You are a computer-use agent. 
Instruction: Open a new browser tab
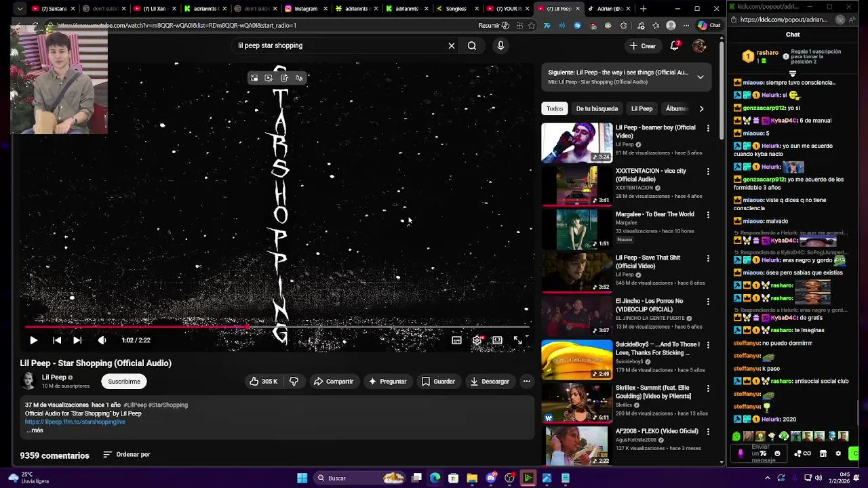click(x=643, y=9)
